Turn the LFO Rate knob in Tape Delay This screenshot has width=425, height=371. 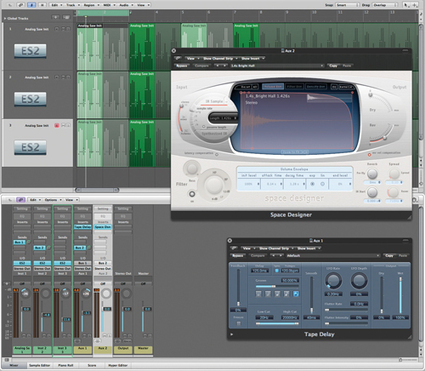click(x=333, y=280)
